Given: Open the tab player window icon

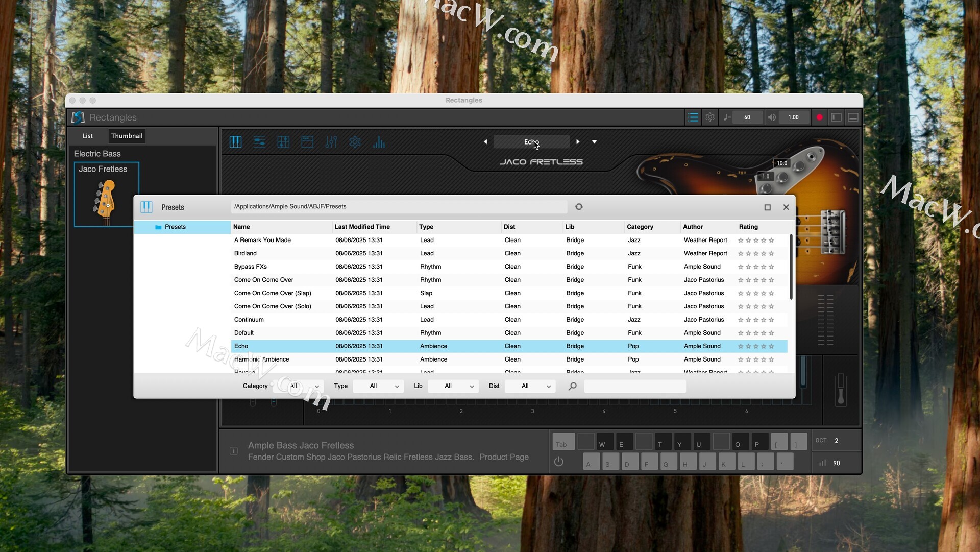Looking at the screenshot, I should click(307, 142).
